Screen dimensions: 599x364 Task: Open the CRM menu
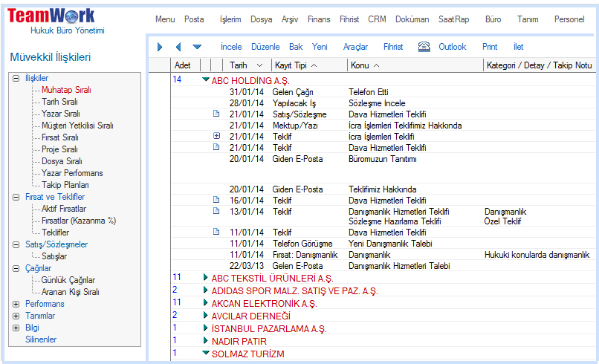(377, 19)
